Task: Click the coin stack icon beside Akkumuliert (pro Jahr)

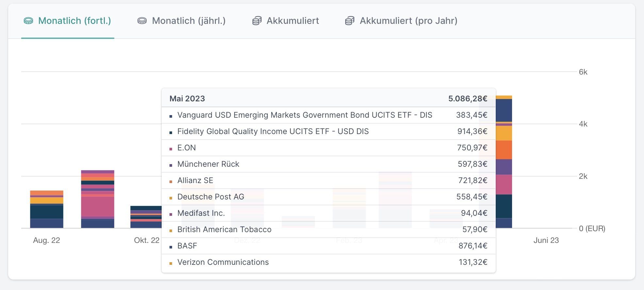Action: point(349,21)
